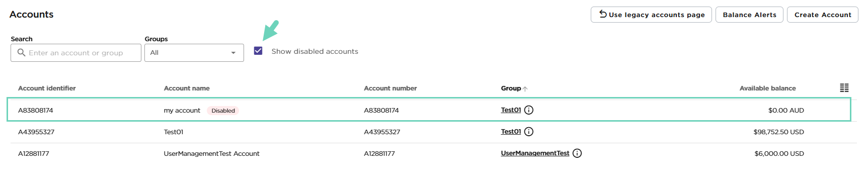Open the Groups dropdown
Viewport: 868px width, 188px height.
click(x=194, y=53)
